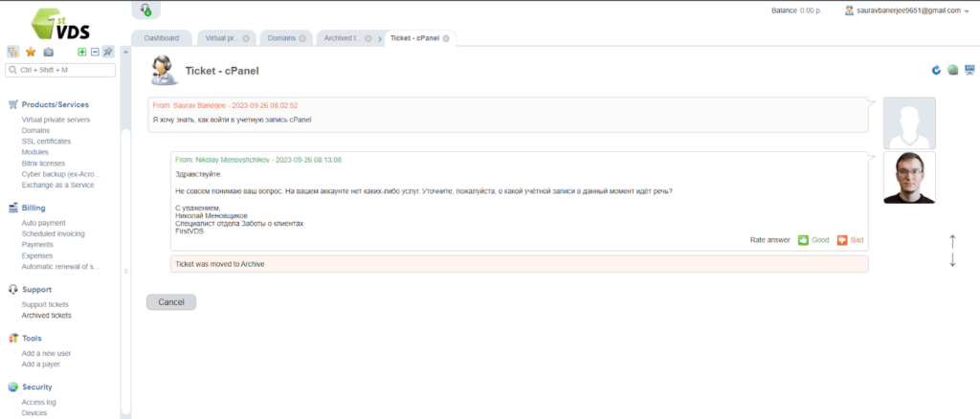This screenshot has height=419, width=980.
Task: Open the favorites star menu
Action: point(30,52)
